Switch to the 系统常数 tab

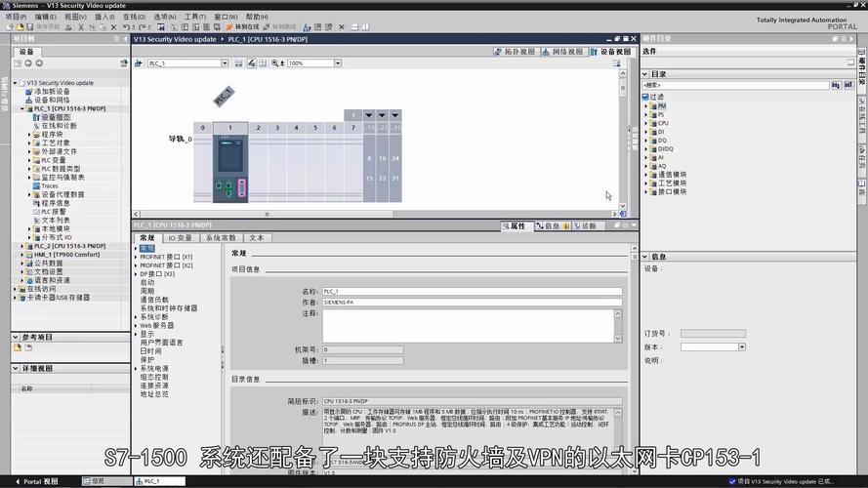221,238
